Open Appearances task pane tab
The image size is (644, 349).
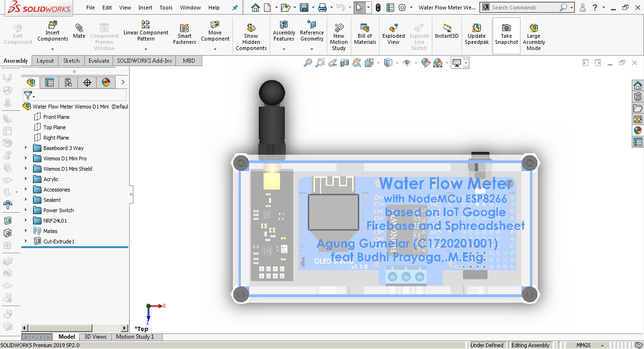click(x=638, y=131)
